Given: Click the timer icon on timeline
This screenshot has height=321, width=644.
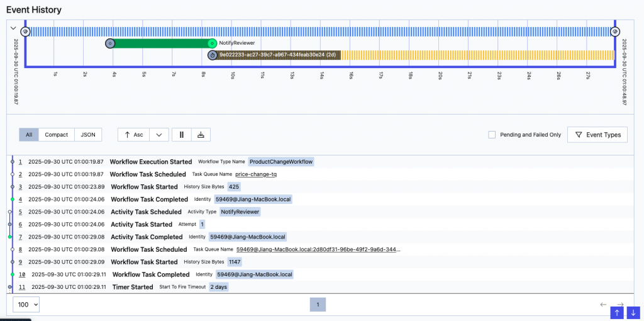Looking at the screenshot, I should click(x=213, y=55).
